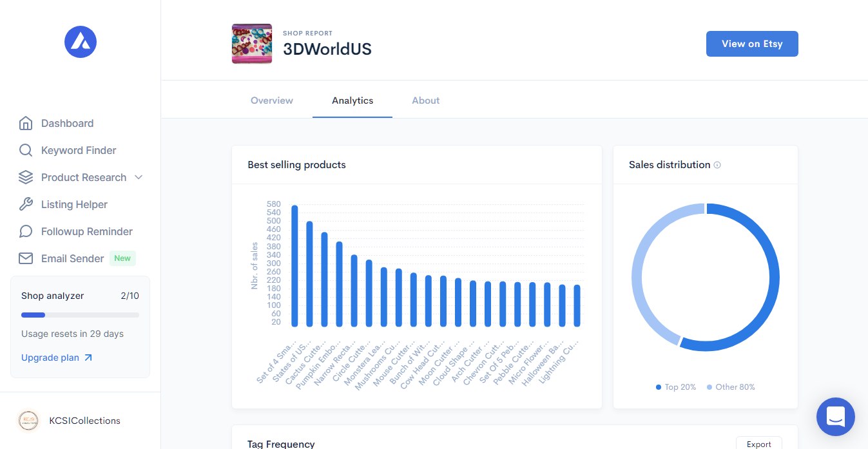Click the dark blue Top 20% donut segment
The width and height of the screenshot is (868, 449).
pyautogui.click(x=773, y=277)
